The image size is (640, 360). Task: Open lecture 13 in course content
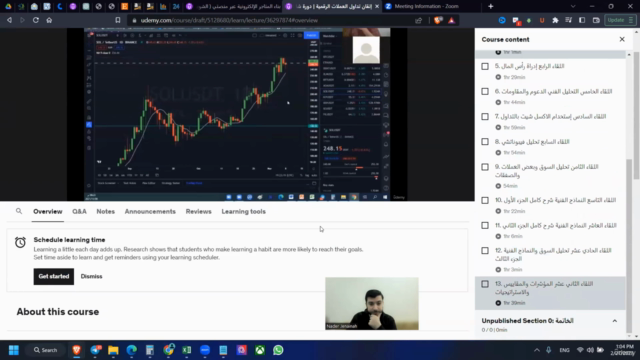(x=550, y=293)
